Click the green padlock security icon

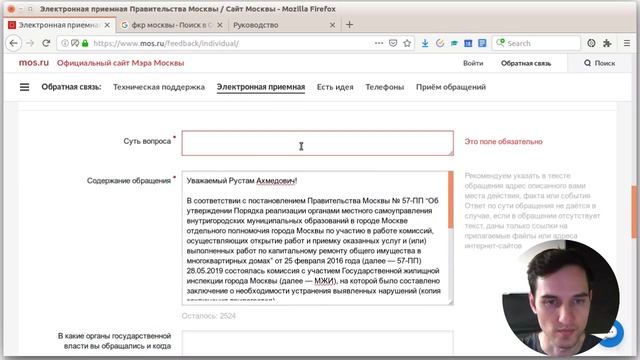click(85, 43)
